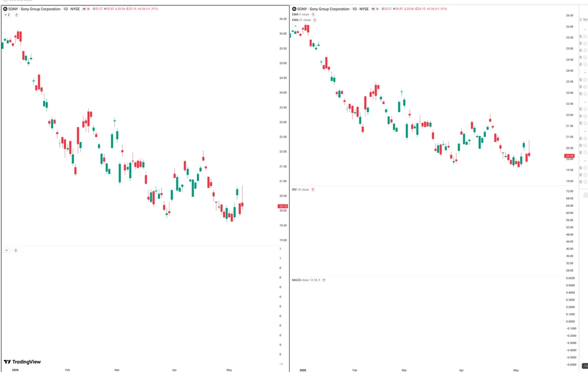
Task: Click the 72.00 value on the RSI scale
Action: [x=569, y=191]
